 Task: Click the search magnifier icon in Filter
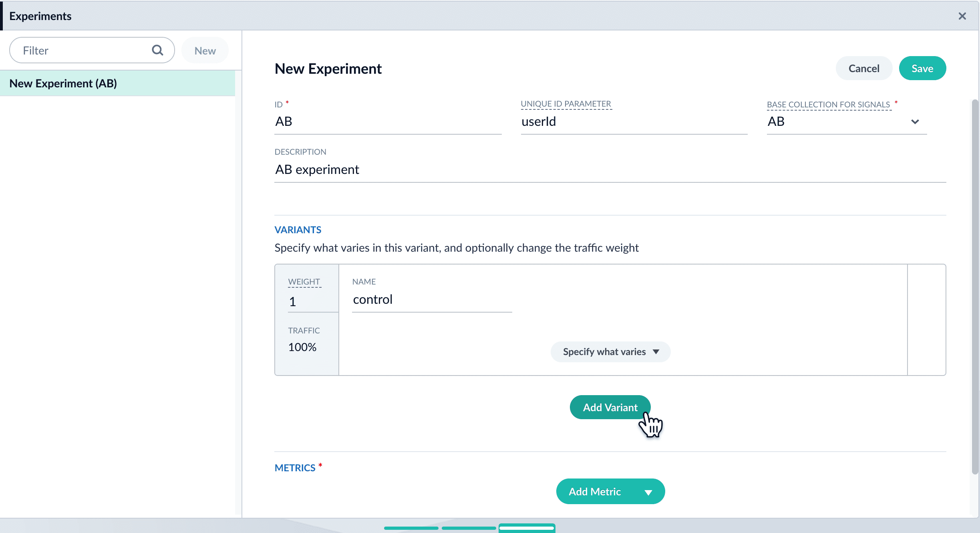[x=157, y=50]
